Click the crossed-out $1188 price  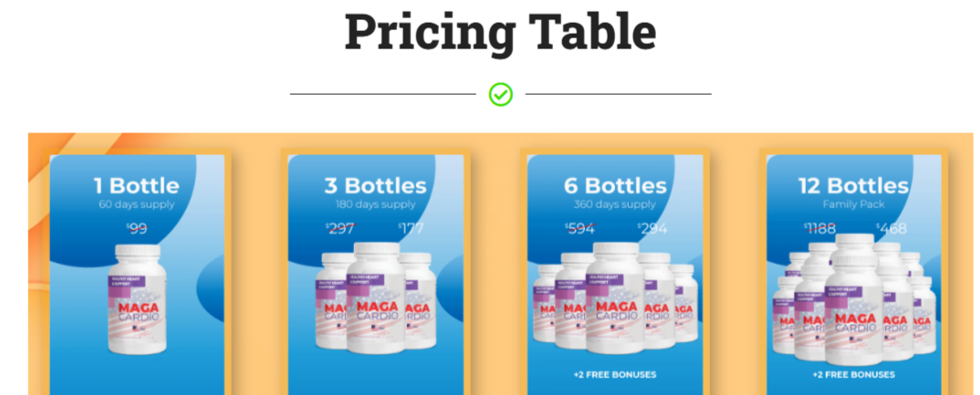pyautogui.click(x=820, y=229)
